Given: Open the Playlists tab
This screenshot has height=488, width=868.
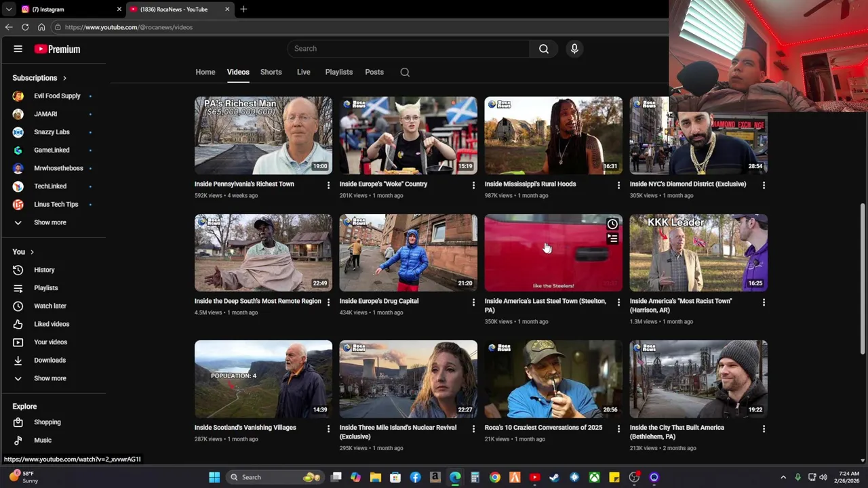Looking at the screenshot, I should [x=338, y=72].
